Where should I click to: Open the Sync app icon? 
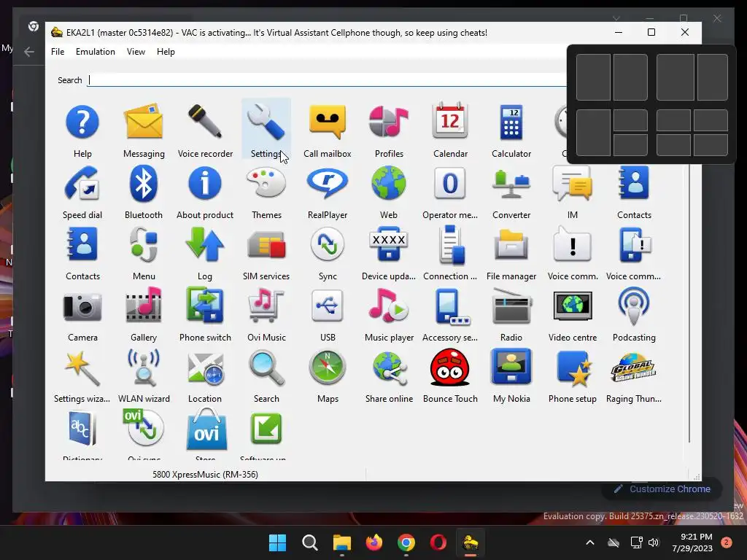pos(328,245)
